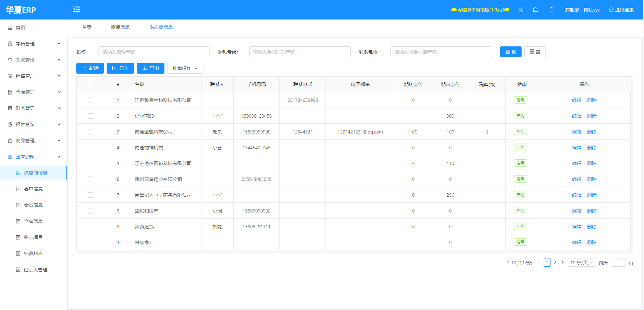Viewport: 644px width, 310px height.
Task: Click the grid icon for 基本资料
Action: coord(10,157)
